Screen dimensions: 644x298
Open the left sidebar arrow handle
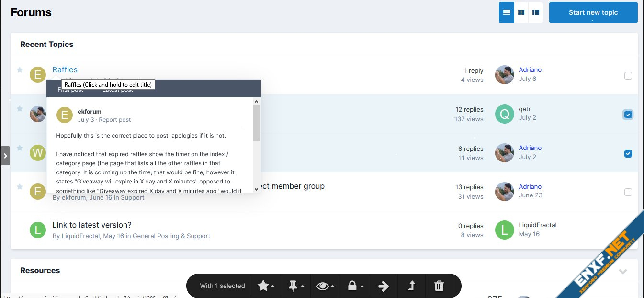(5, 156)
